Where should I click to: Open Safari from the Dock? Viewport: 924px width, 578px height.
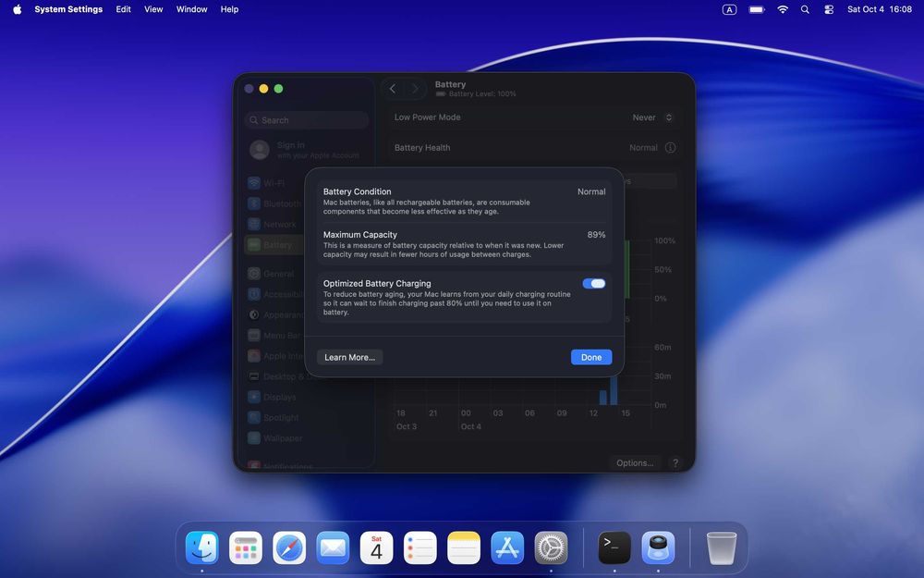(289, 547)
